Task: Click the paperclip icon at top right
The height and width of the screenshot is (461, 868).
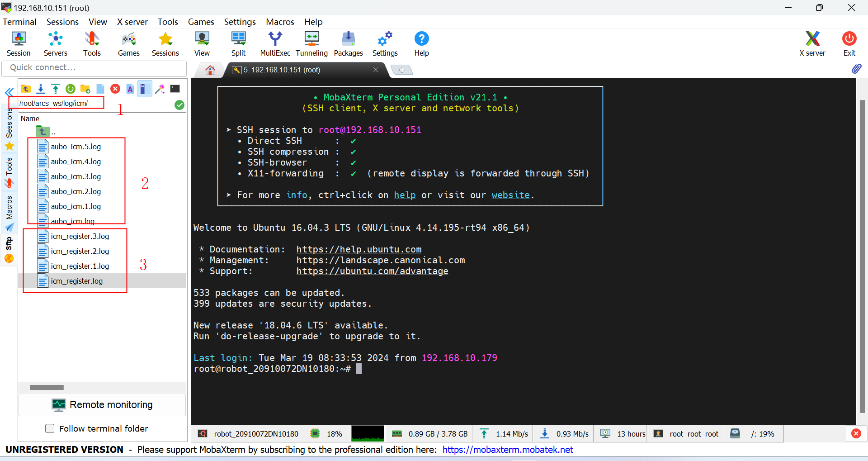Action: (856, 69)
